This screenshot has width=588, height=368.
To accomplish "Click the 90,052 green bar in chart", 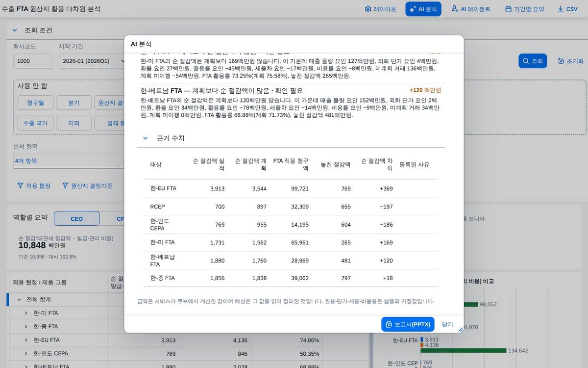I will pyautogui.click(x=470, y=304).
